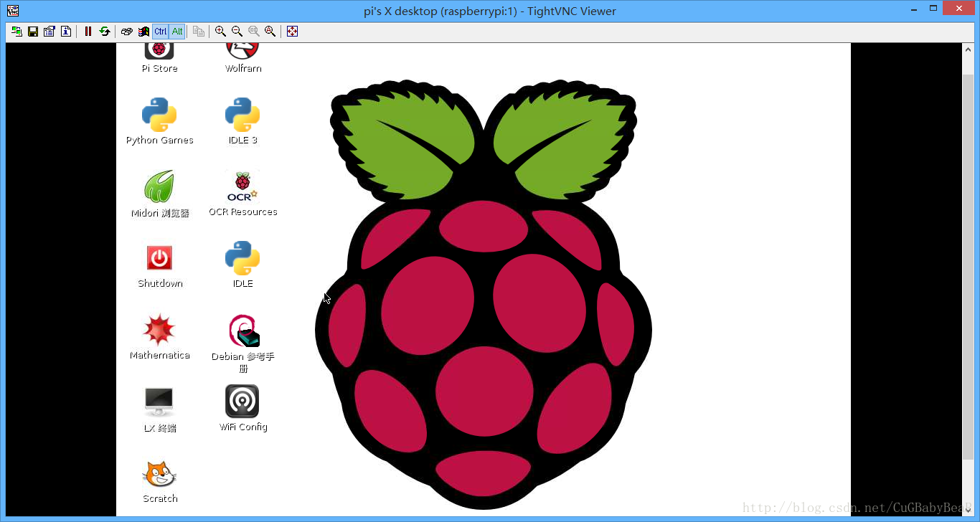Screen dimensions: 980x522
Task: Launch the Midori browser desktop icon
Action: pyautogui.click(x=159, y=186)
